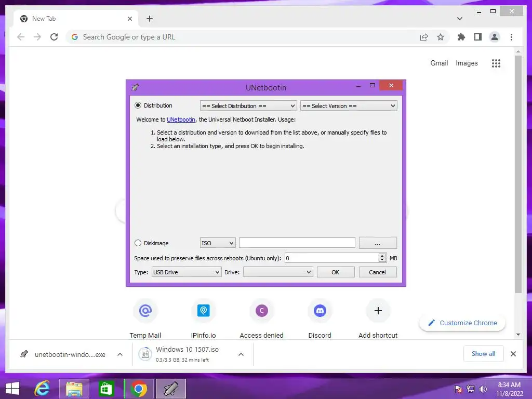The height and width of the screenshot is (399, 532).
Task: Select the Distribution radio button
Action: (138, 105)
